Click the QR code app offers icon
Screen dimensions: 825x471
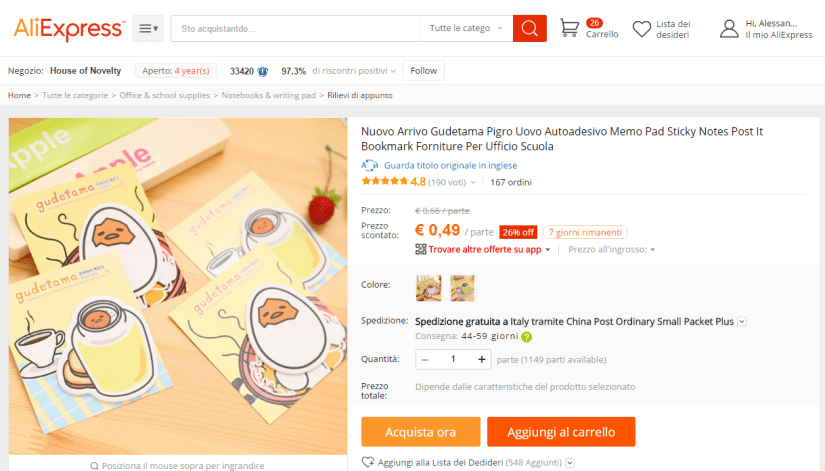coord(420,249)
